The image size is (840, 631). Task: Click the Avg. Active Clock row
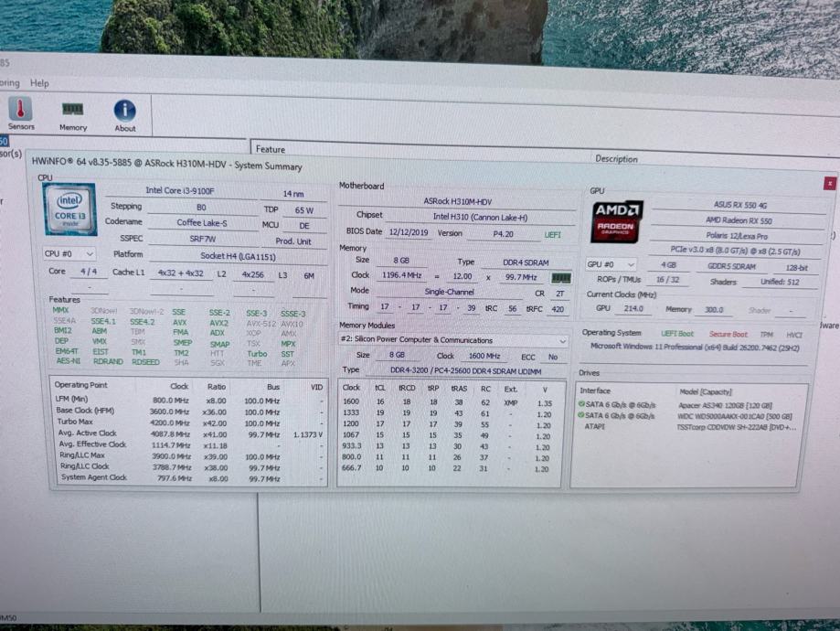(x=189, y=433)
